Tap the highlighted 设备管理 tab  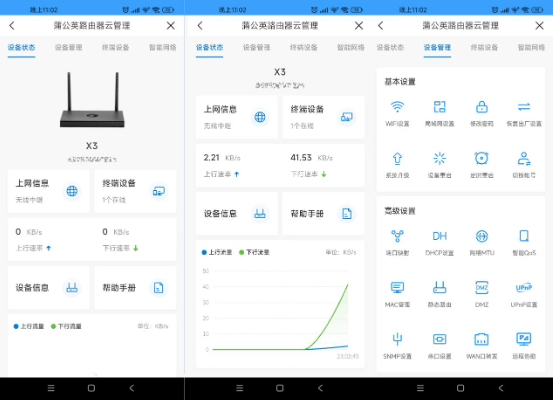(437, 47)
